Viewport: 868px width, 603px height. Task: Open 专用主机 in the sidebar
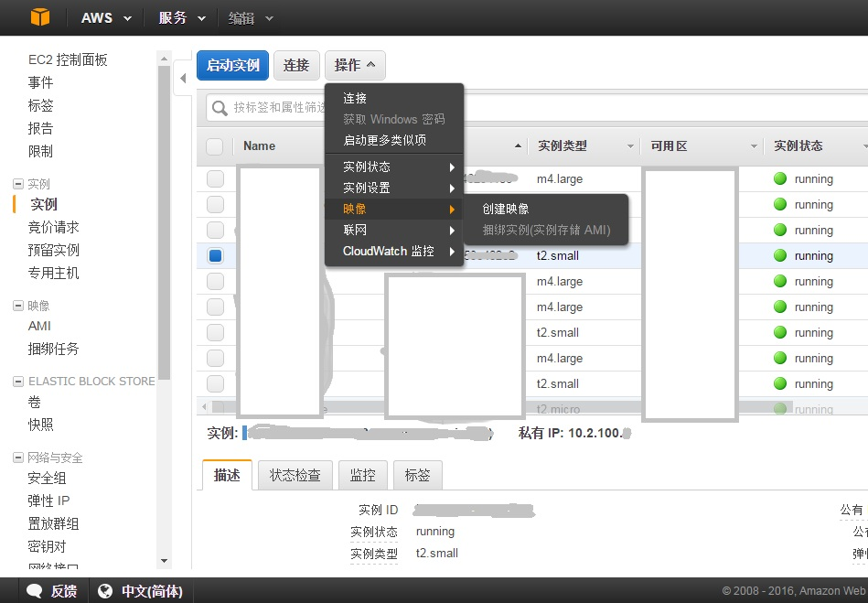click(53, 273)
